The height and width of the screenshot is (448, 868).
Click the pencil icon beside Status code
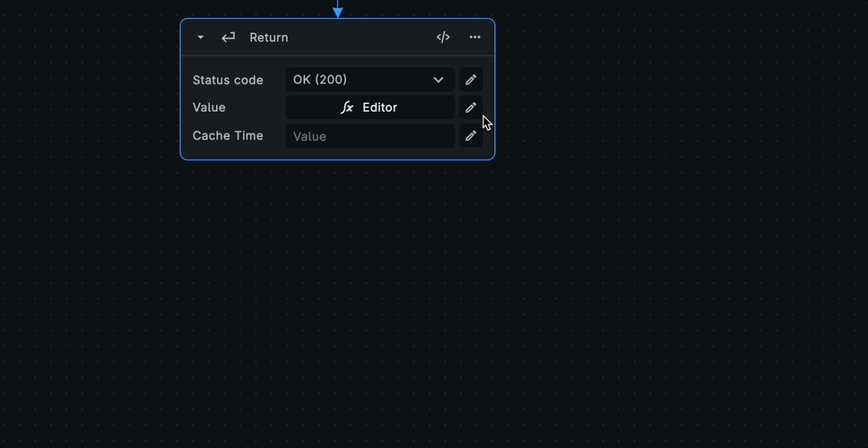tap(471, 80)
